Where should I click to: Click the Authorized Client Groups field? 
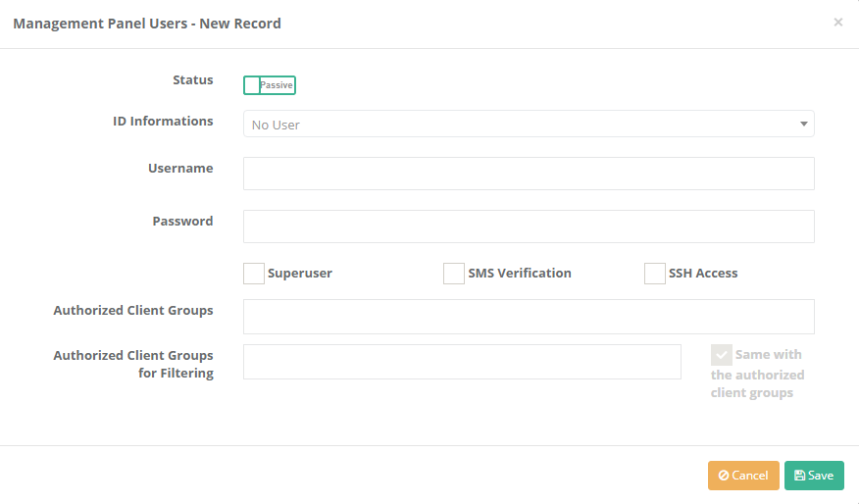click(x=529, y=317)
